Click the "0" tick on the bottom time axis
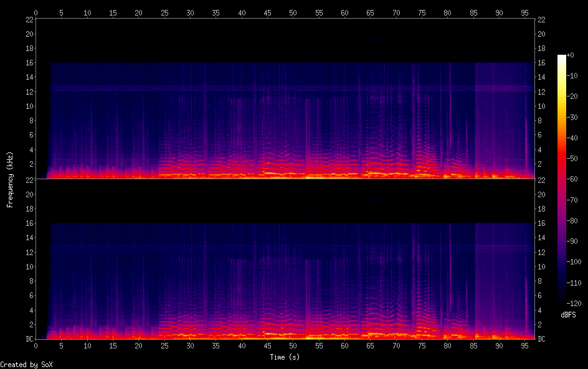 [36, 346]
